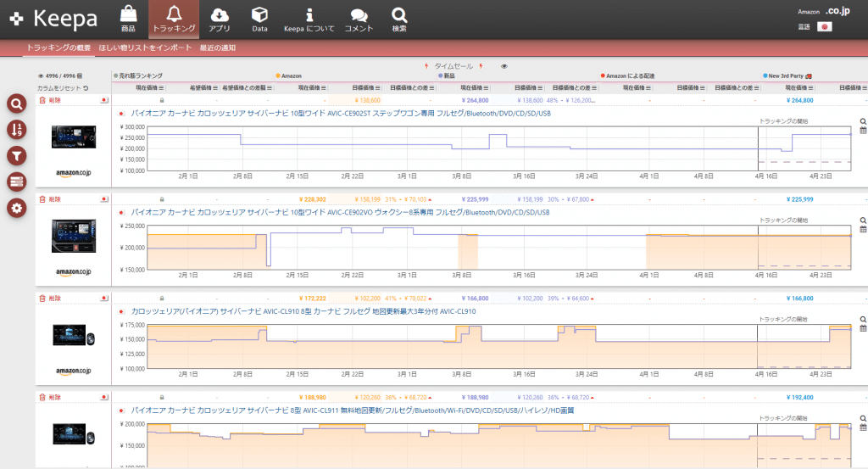Switch to 最近の通知 tab
This screenshot has width=868, height=469.
[x=218, y=47]
